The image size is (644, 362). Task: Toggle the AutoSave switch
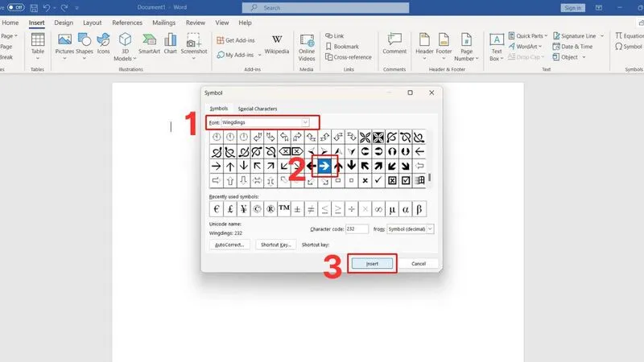[x=15, y=7]
